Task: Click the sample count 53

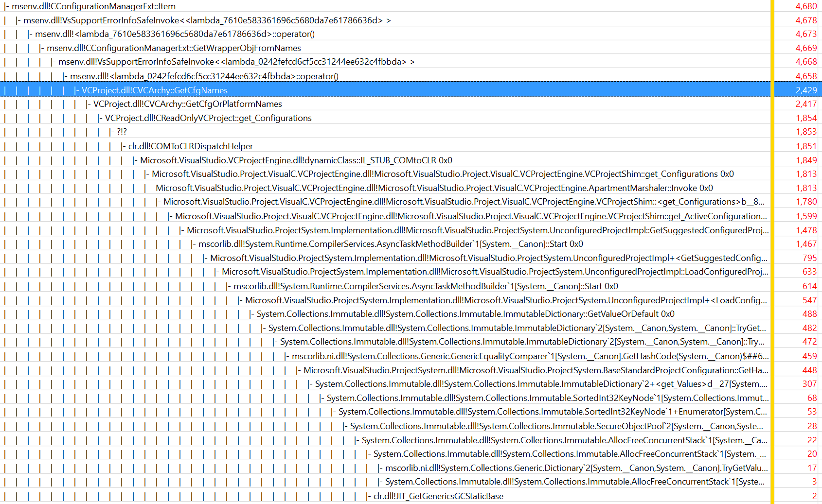Action: [812, 412]
